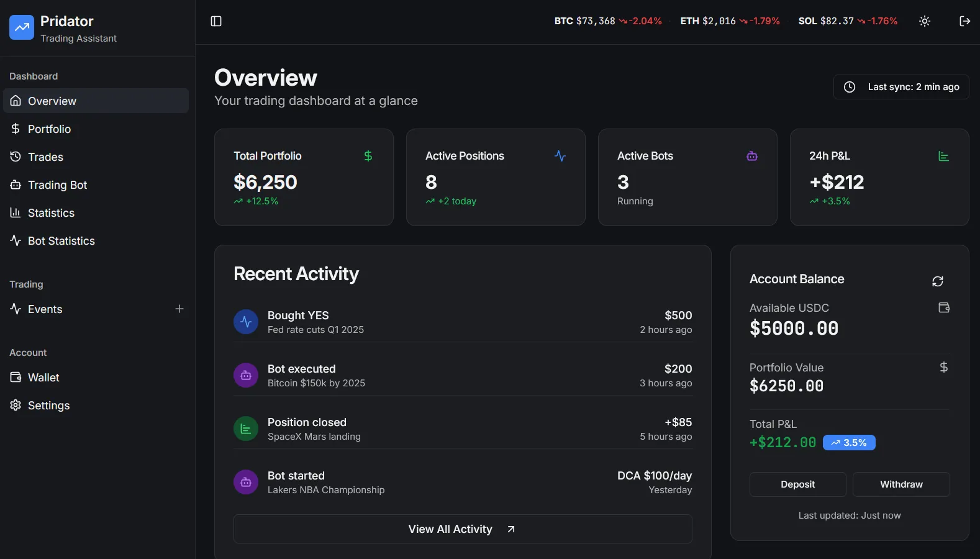Click the Withdraw button
This screenshot has height=559, width=980.
point(901,484)
